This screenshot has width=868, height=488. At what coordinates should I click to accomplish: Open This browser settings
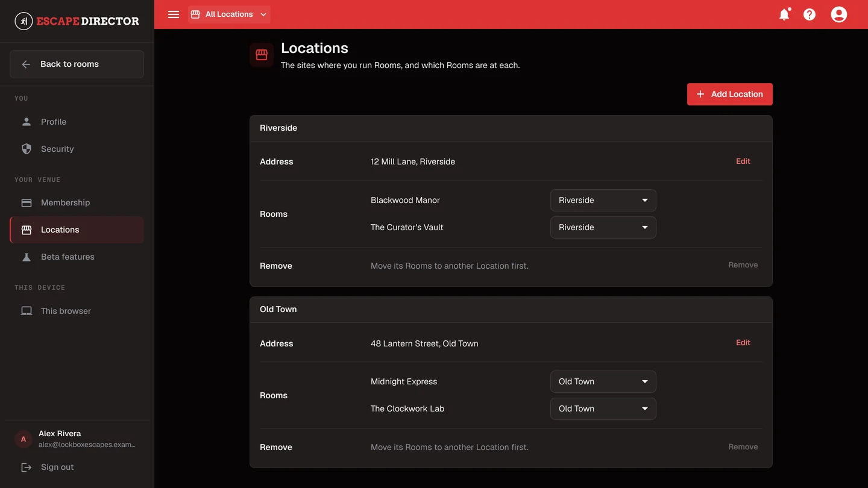(77, 311)
